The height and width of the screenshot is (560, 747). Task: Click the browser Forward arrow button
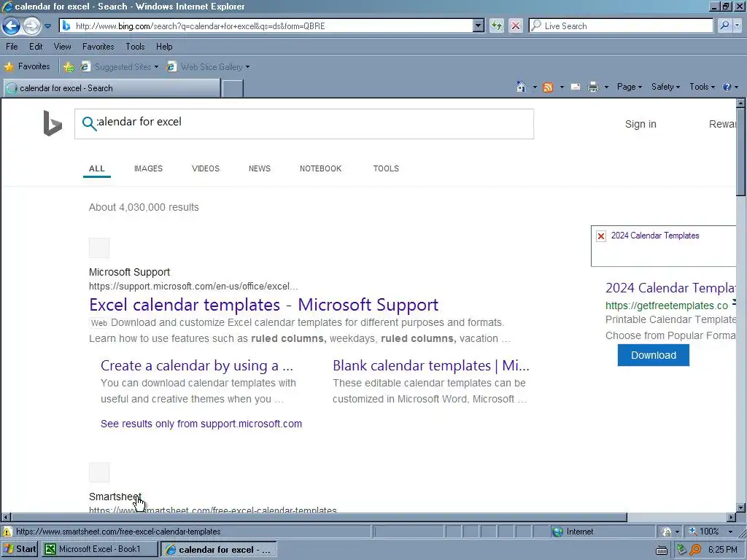point(31,26)
